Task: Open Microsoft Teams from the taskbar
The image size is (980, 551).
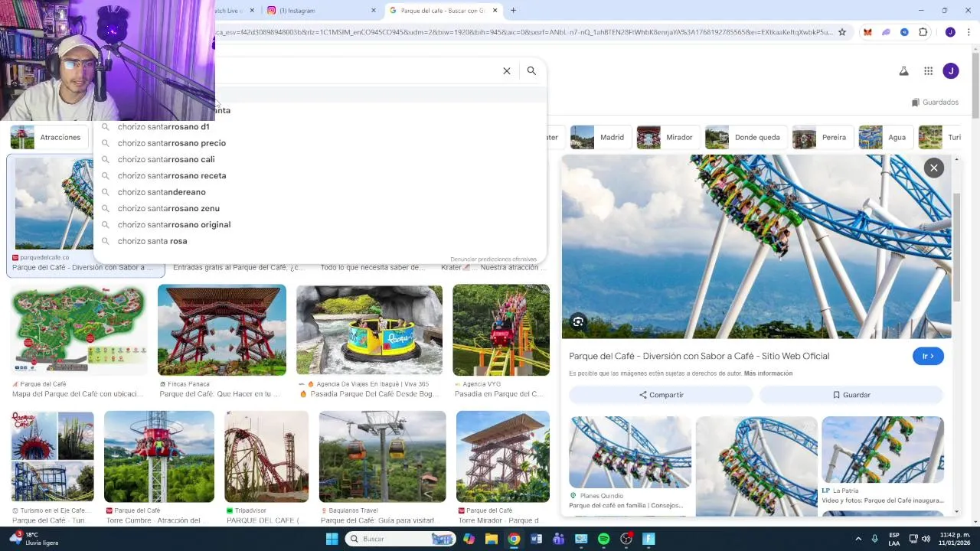Action: [559, 539]
